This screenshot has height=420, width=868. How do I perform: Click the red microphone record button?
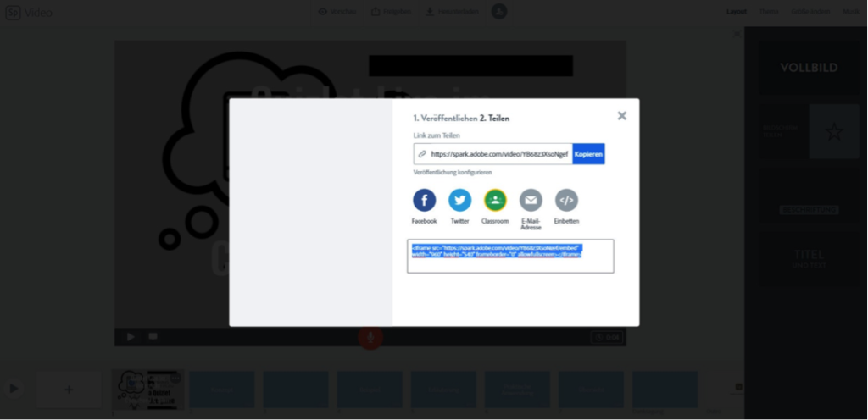(x=370, y=337)
